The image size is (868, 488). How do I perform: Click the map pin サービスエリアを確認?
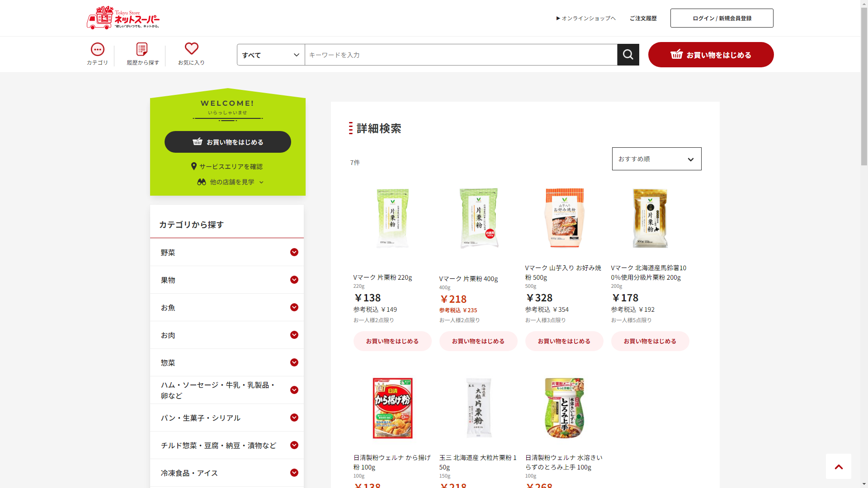point(194,166)
